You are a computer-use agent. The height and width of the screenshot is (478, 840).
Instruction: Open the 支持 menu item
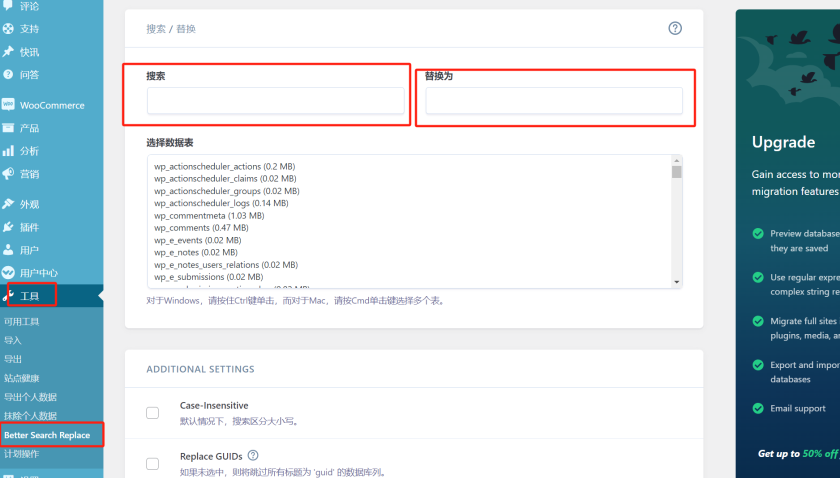[x=29, y=29]
